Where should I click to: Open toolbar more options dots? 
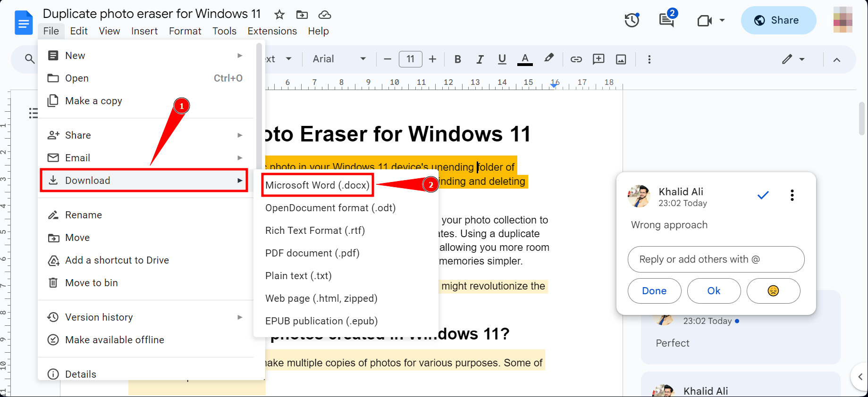point(649,59)
